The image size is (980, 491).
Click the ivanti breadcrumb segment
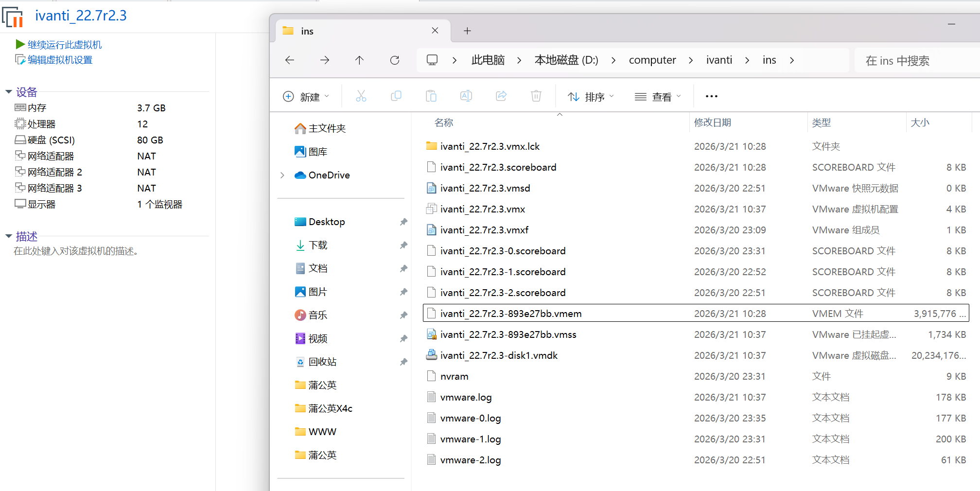pos(719,60)
